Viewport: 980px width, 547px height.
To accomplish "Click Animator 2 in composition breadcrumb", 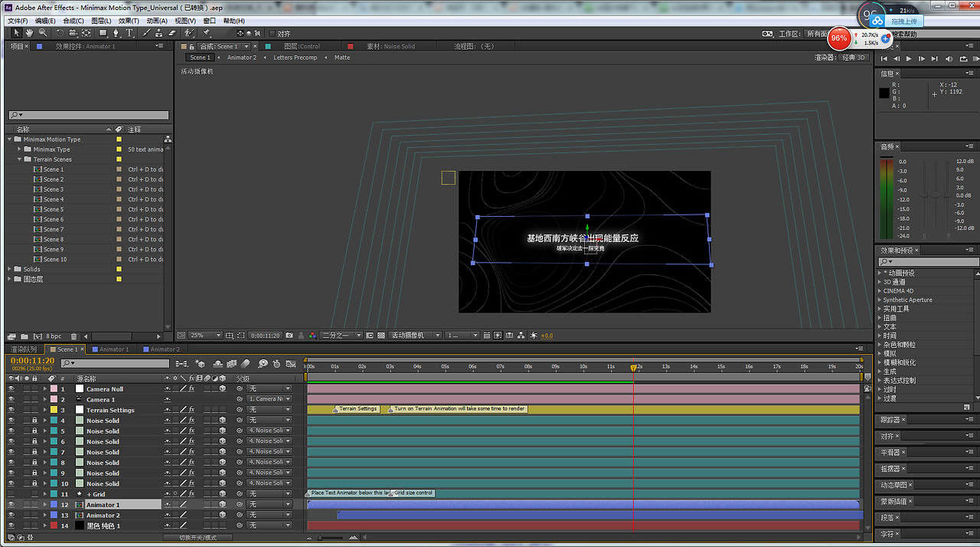I will (x=241, y=57).
